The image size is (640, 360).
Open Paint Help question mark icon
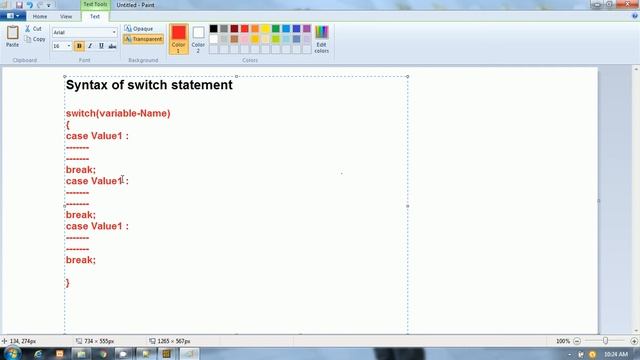(635, 16)
